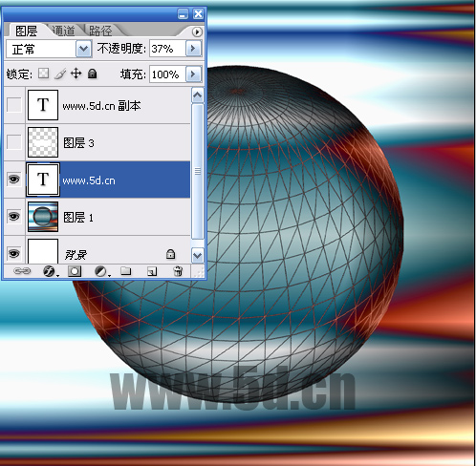The image size is (476, 466).
Task: Delete layer with trash icon
Action: click(178, 271)
